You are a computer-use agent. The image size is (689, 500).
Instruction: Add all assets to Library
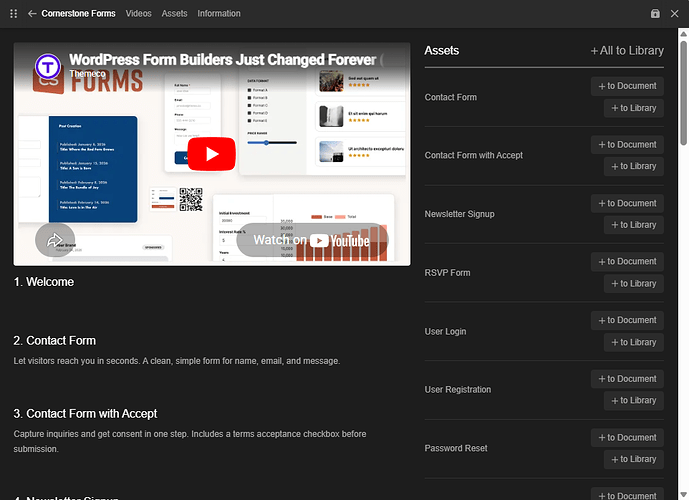point(627,51)
